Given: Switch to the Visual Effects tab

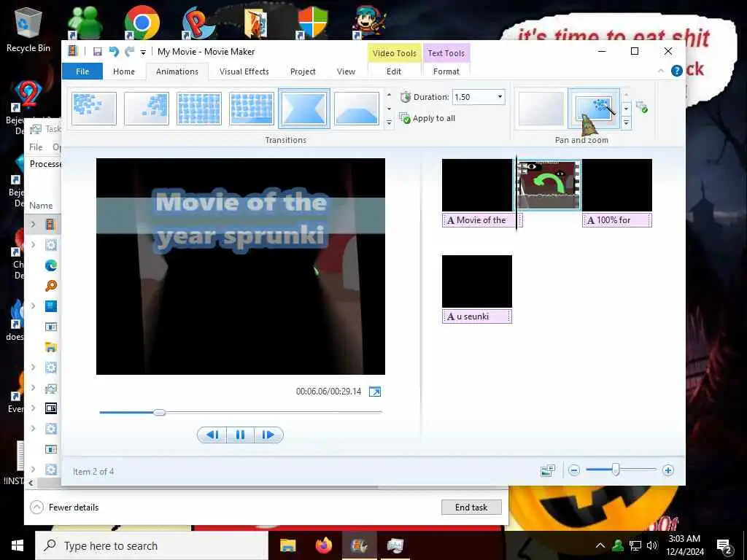Looking at the screenshot, I should click(x=244, y=71).
